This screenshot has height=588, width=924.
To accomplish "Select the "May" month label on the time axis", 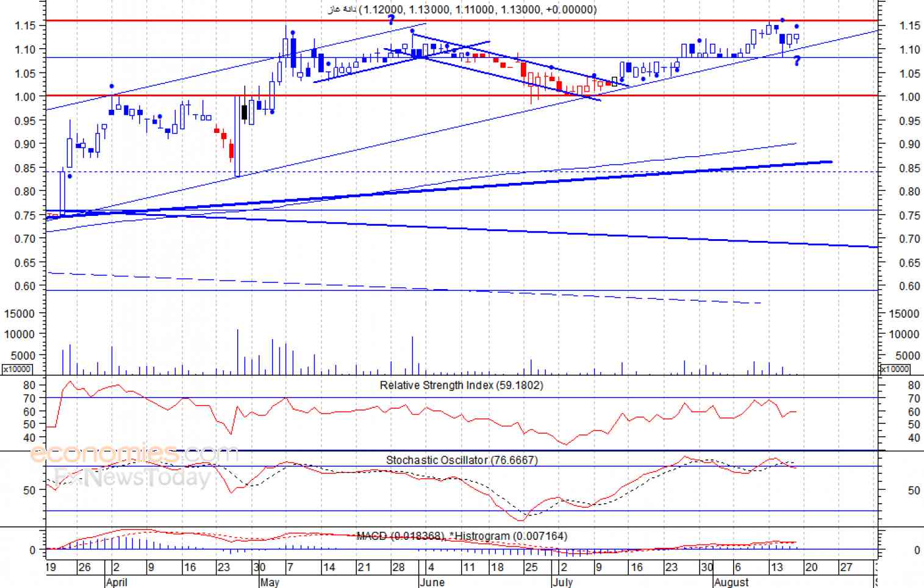I will (x=270, y=582).
